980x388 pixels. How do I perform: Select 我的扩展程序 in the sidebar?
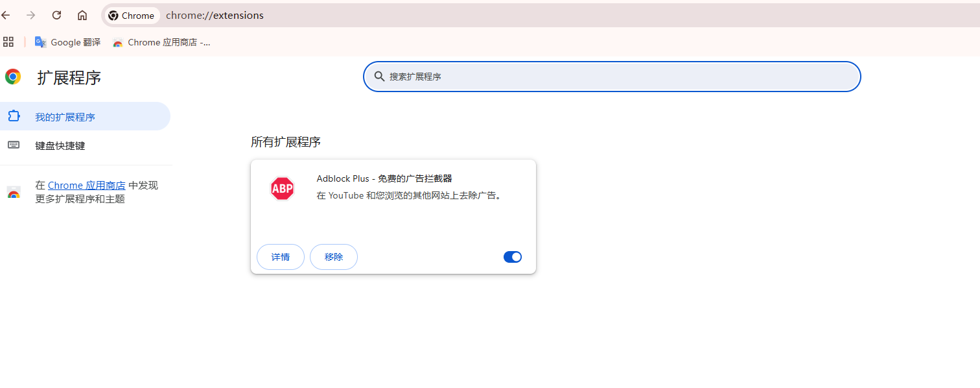[85, 117]
